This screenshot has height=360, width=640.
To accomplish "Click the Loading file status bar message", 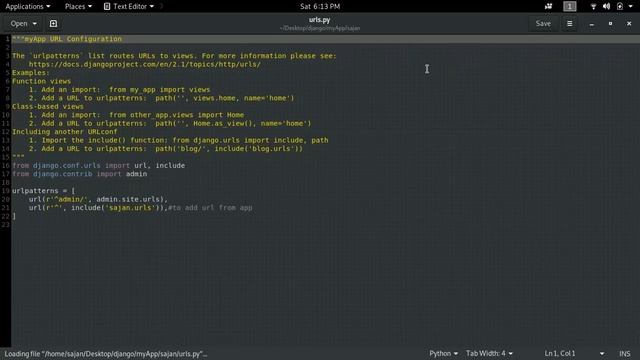I will pos(106,354).
